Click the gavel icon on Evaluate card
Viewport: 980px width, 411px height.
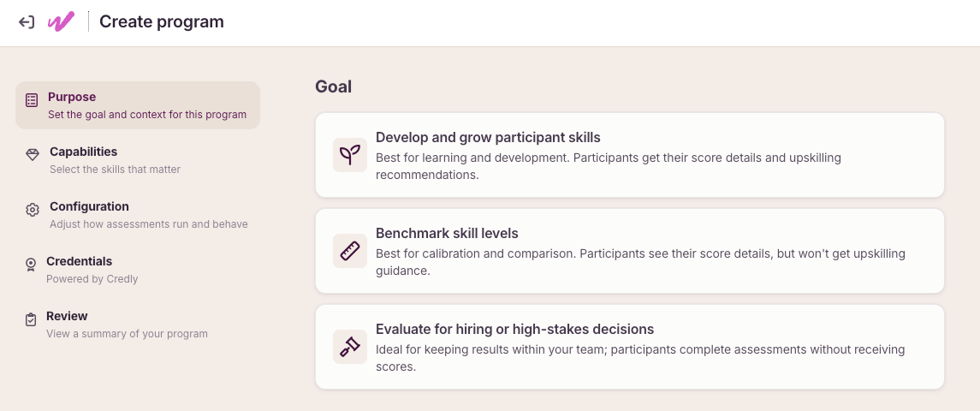pos(350,347)
